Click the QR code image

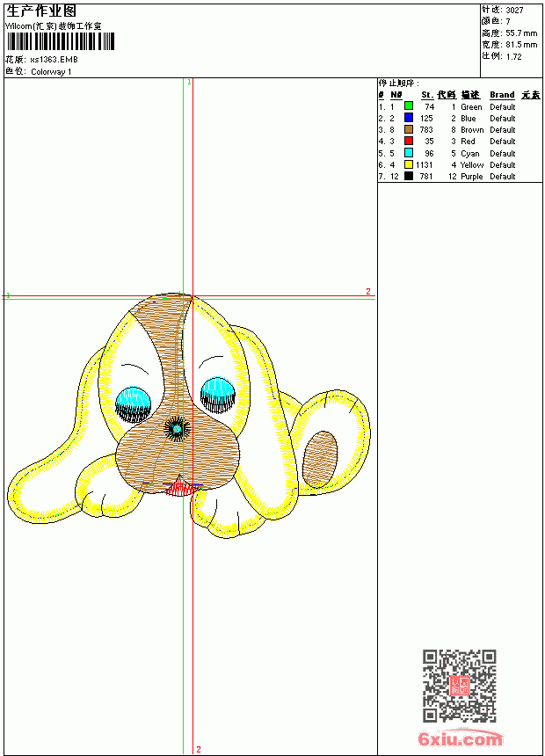[x=459, y=686]
